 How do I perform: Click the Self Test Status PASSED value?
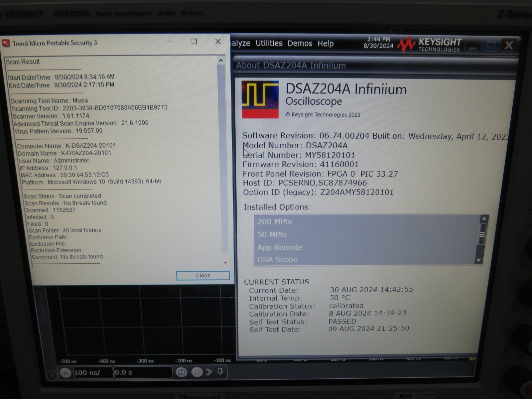(342, 321)
